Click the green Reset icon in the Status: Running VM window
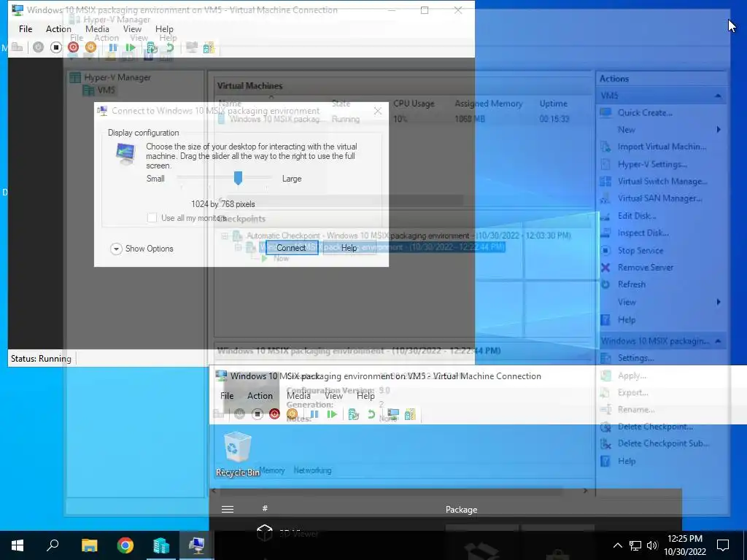This screenshot has height=560, width=747. (130, 47)
